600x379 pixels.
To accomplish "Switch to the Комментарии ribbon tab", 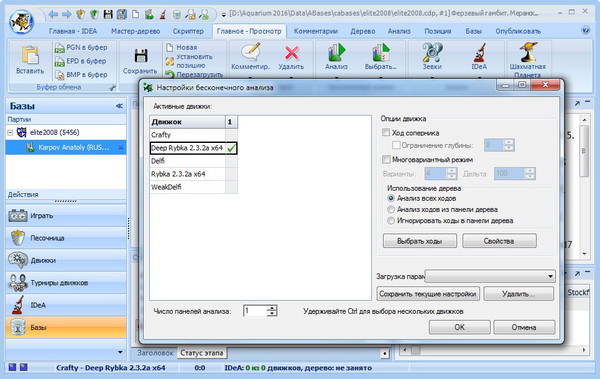I will [316, 31].
